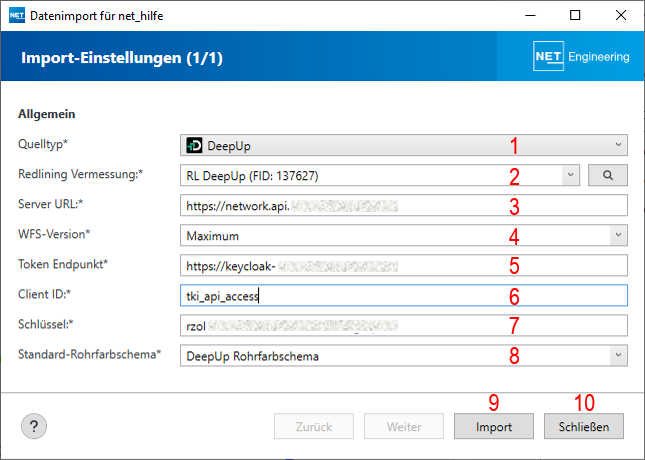Click the Import-Einstellungen (1/1) heading
Viewport: 645px width, 460px height.
122,58
